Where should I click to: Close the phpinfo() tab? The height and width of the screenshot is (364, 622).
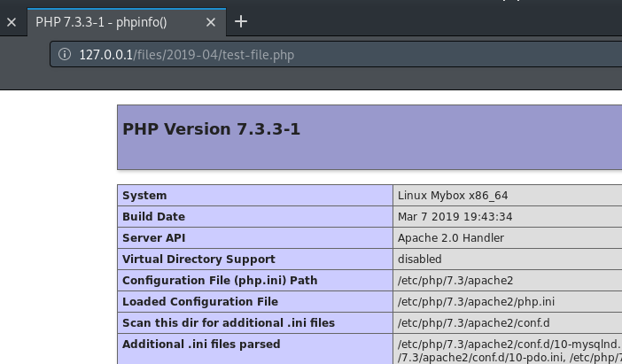click(x=211, y=22)
